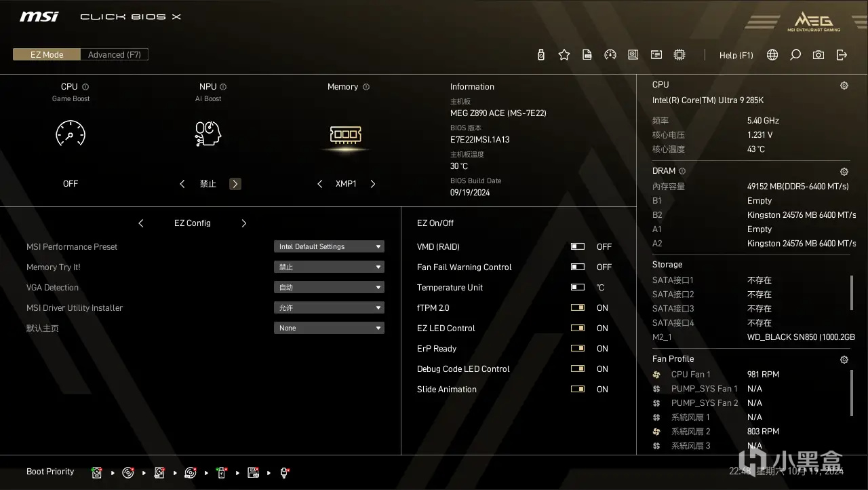The height and width of the screenshot is (490, 868).
Task: Toggle ErP Ready switch
Action: (x=578, y=349)
